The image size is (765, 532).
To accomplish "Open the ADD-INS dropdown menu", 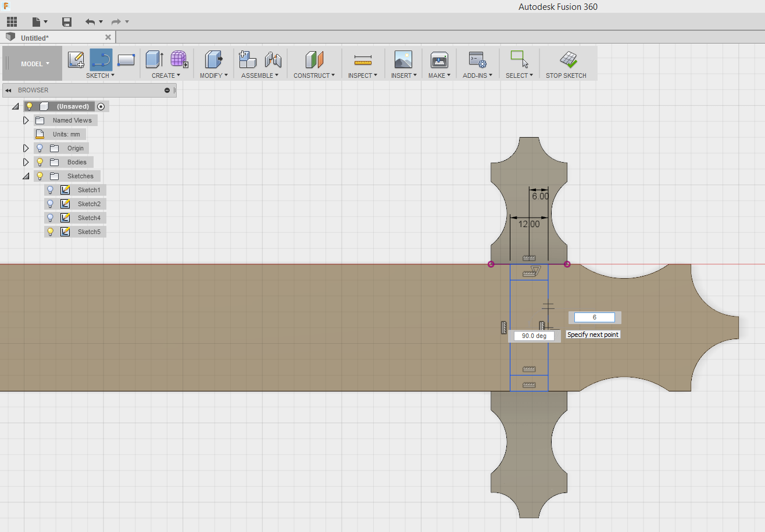I will click(477, 76).
